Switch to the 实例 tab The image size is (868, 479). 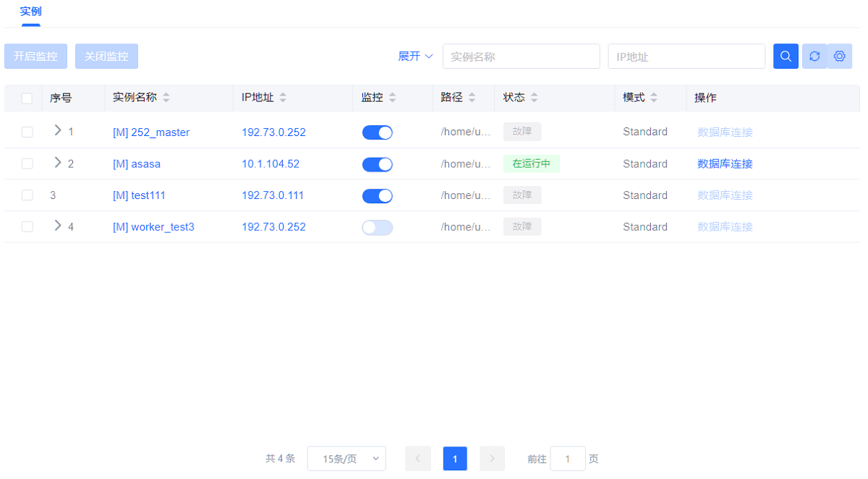pos(30,12)
